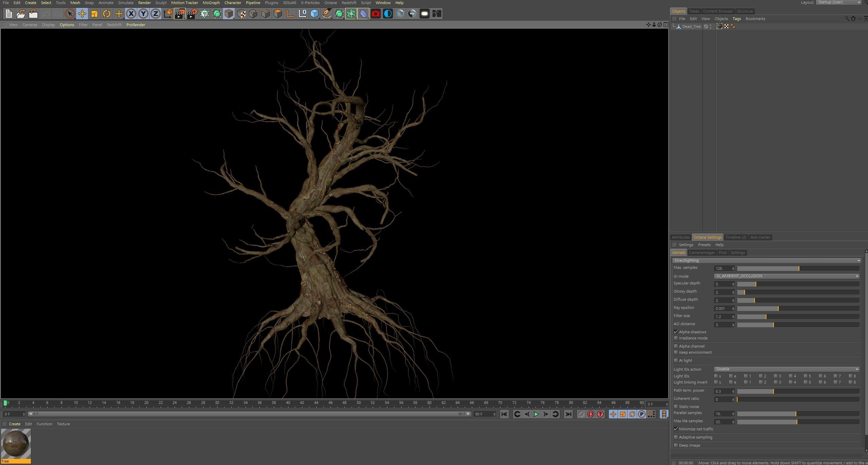
Task: Click the Ray epsilon value stepper
Action: click(733, 309)
